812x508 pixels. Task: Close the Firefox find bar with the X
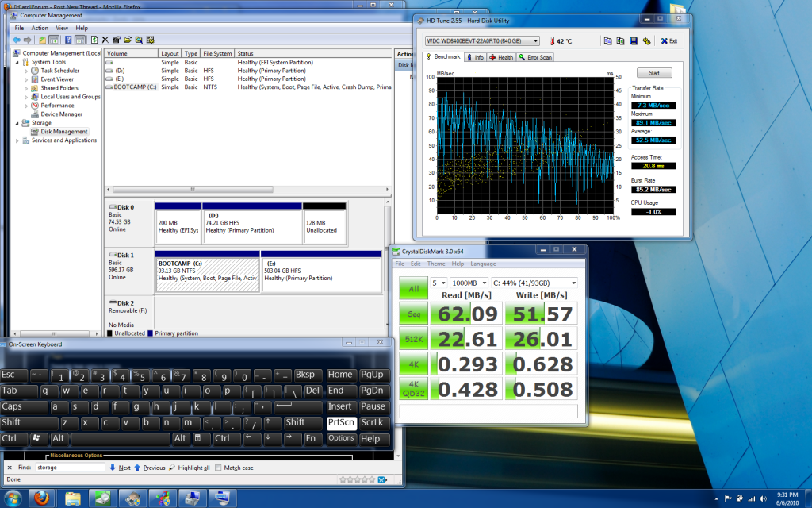click(x=10, y=468)
